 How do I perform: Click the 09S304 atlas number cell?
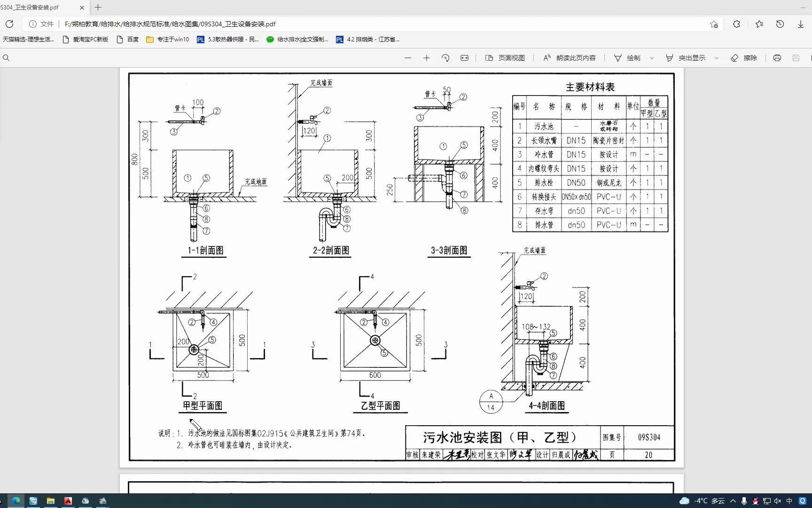(x=649, y=437)
